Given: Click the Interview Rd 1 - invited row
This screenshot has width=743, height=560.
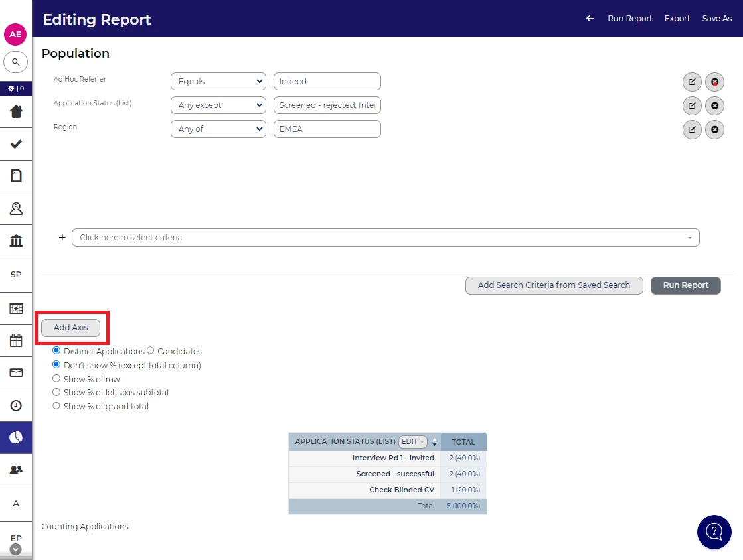Looking at the screenshot, I should [387, 458].
